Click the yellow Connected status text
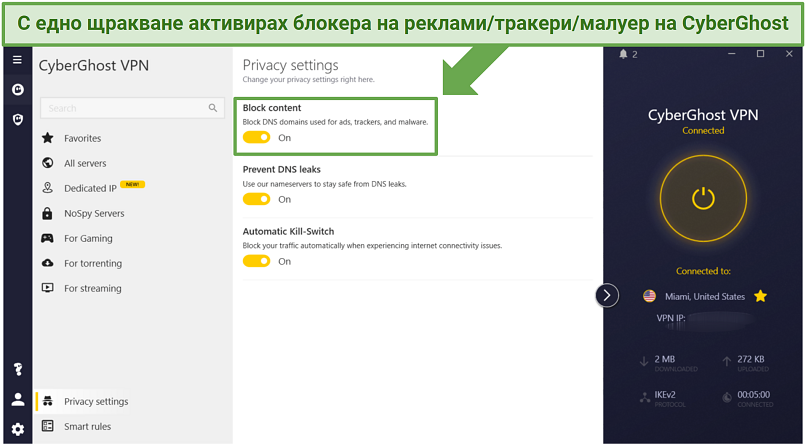 tap(703, 131)
